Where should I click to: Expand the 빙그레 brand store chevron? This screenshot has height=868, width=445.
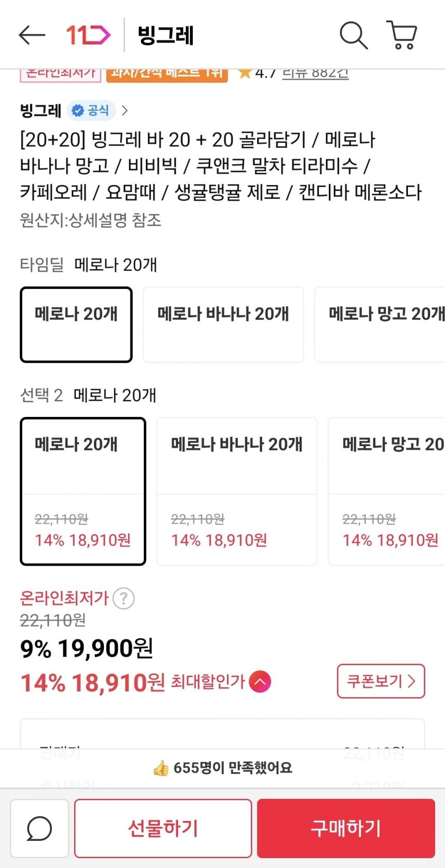click(x=125, y=111)
